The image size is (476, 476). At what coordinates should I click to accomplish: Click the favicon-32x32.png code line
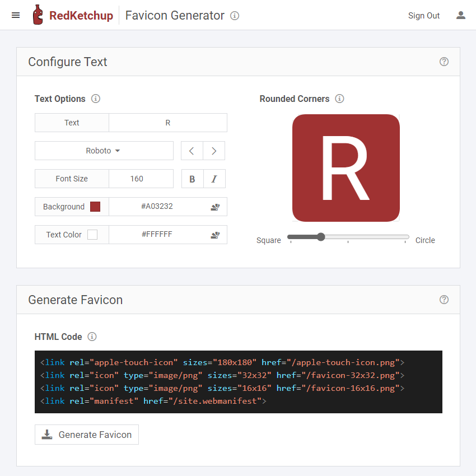[222, 376]
